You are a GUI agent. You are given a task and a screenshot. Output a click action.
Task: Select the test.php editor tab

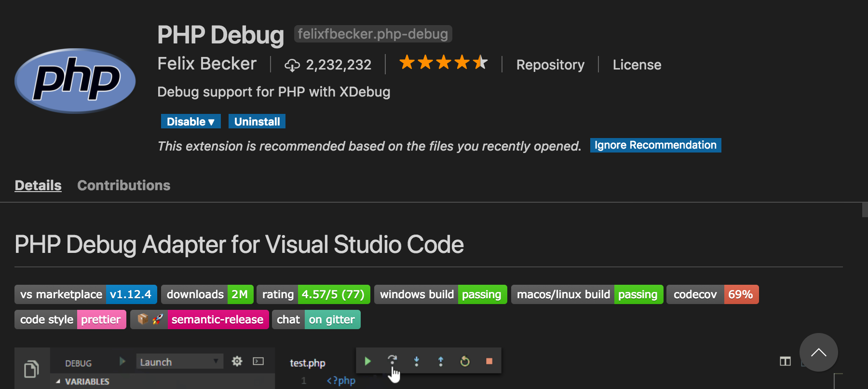(308, 363)
